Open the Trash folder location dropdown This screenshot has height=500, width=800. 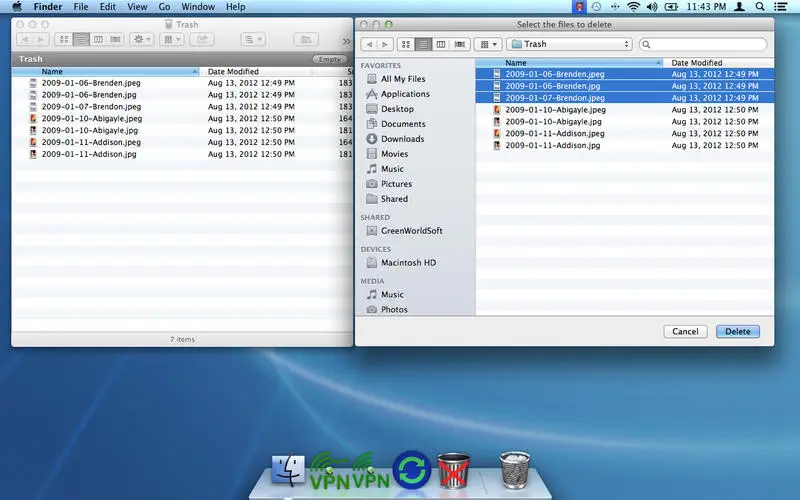click(x=569, y=44)
